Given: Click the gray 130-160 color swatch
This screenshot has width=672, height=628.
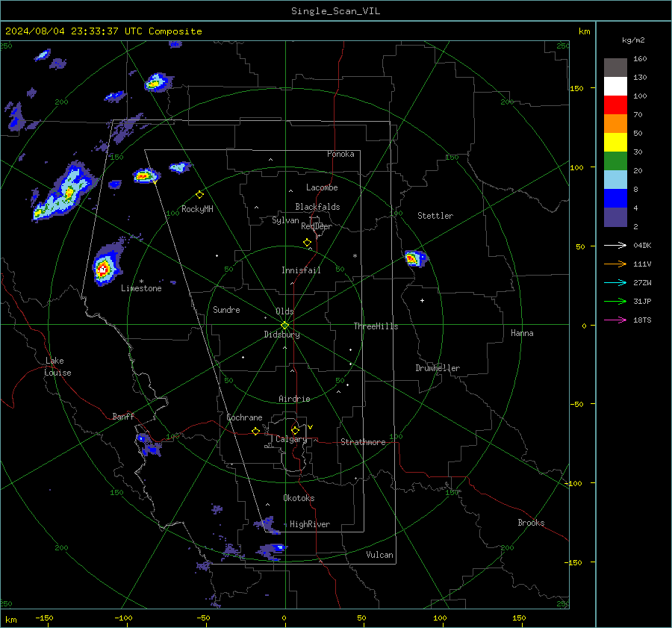Looking at the screenshot, I should pyautogui.click(x=615, y=68).
